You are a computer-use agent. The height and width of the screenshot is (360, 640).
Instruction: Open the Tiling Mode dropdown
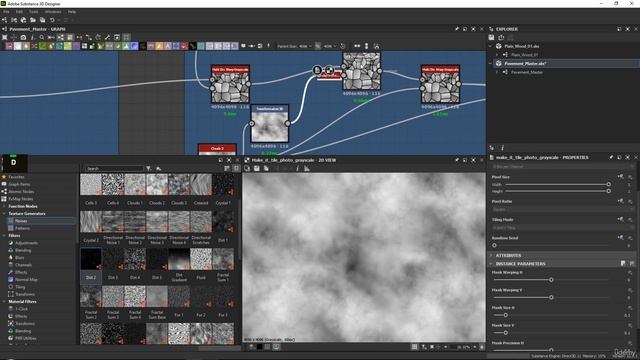coord(562,227)
